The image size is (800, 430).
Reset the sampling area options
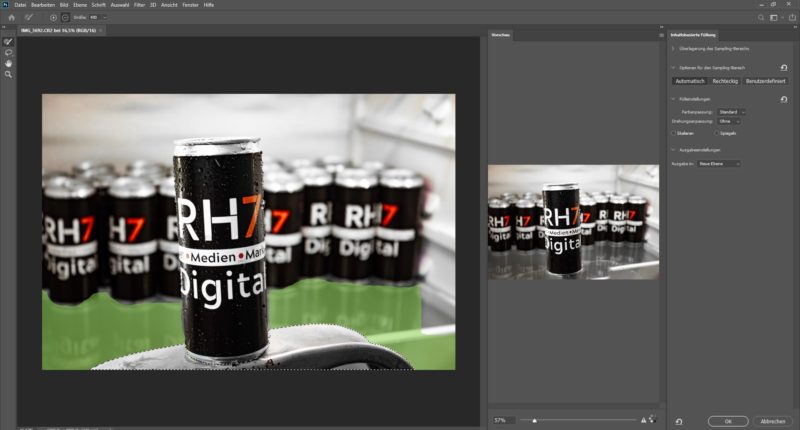point(784,67)
